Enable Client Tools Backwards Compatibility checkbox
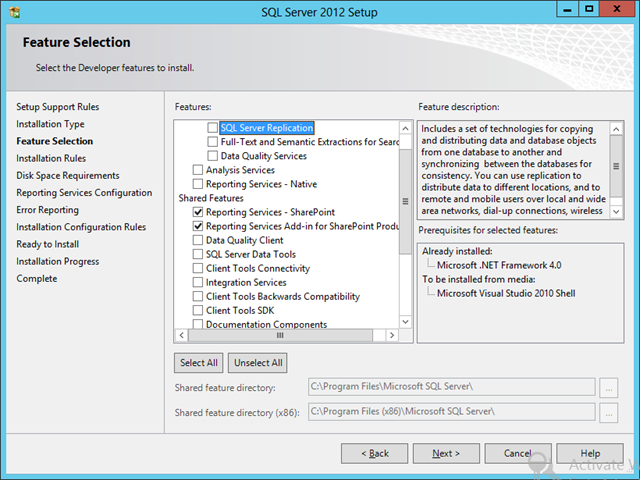The width and height of the screenshot is (640, 480). coord(198,296)
